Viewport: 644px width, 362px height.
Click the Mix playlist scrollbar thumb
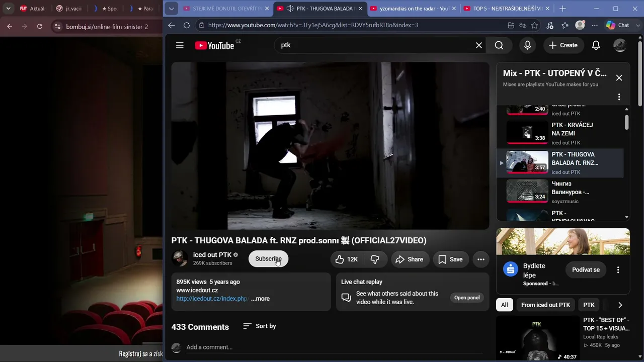click(x=626, y=122)
